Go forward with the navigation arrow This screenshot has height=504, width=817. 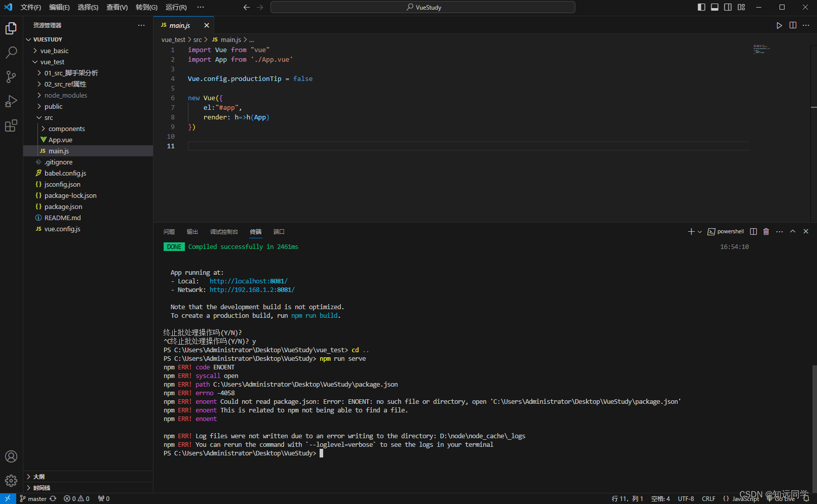pyautogui.click(x=260, y=7)
